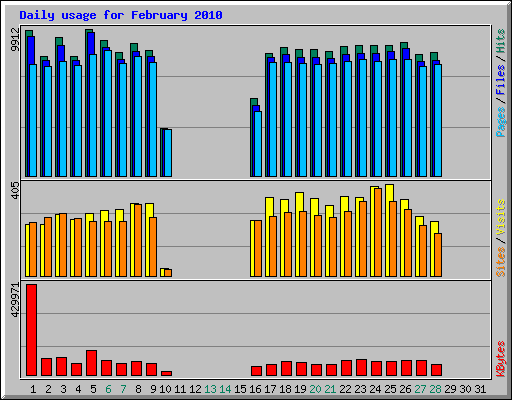Click the 'Visits' legend label

click(501, 218)
